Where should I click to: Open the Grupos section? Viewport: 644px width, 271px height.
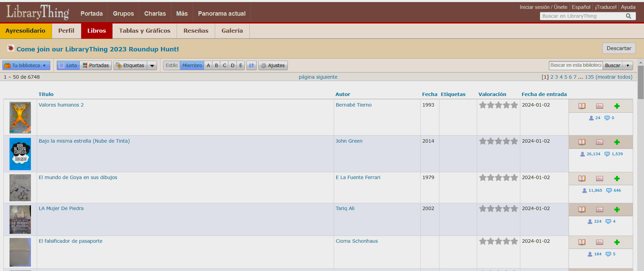[x=123, y=13]
